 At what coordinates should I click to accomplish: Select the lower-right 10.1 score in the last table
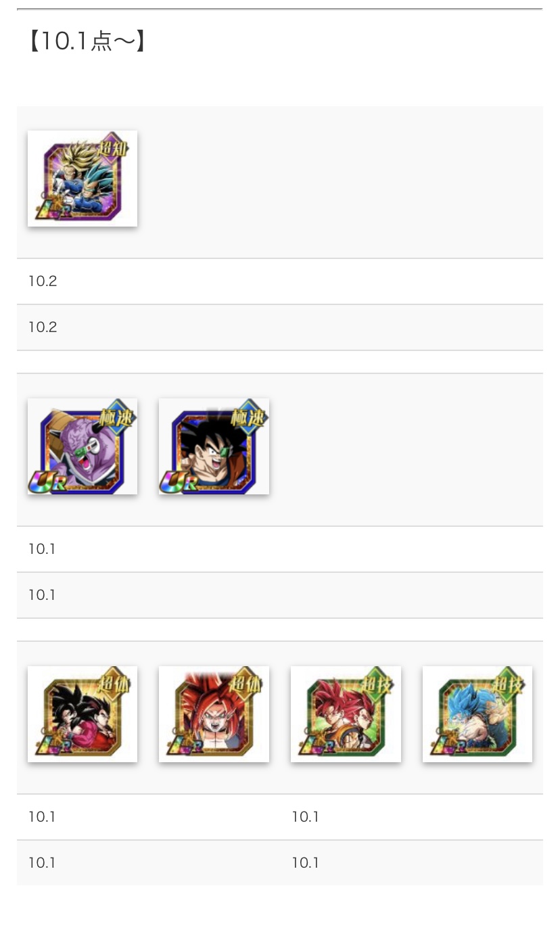pyautogui.click(x=306, y=863)
